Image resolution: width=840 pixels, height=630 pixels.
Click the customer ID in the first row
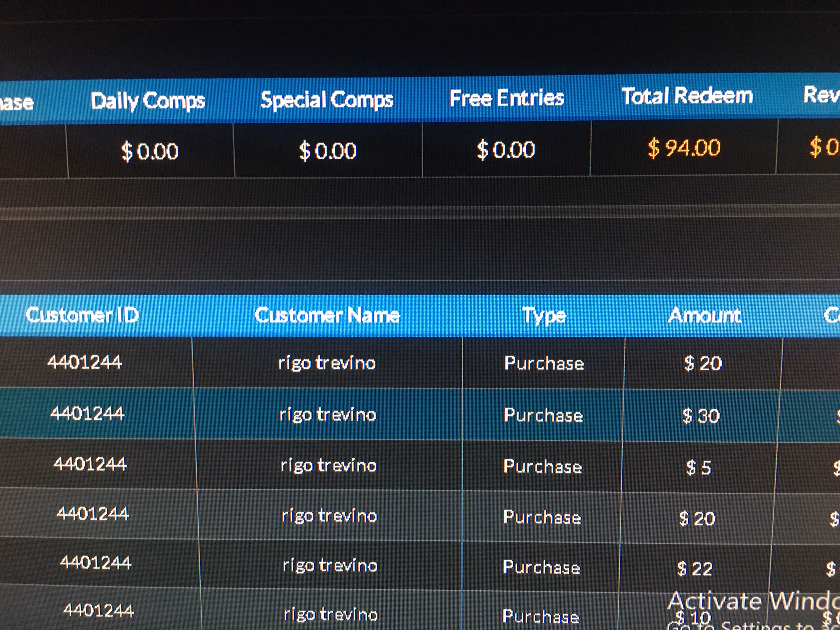coord(85,362)
